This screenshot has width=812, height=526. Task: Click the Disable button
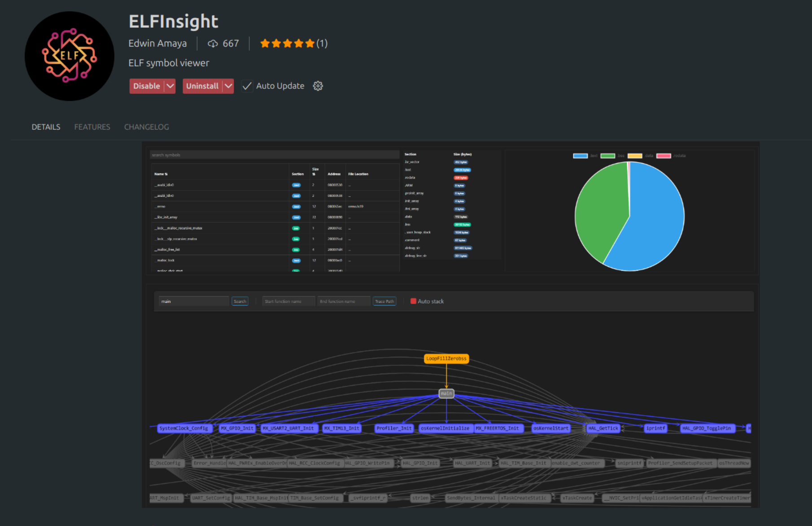point(147,86)
